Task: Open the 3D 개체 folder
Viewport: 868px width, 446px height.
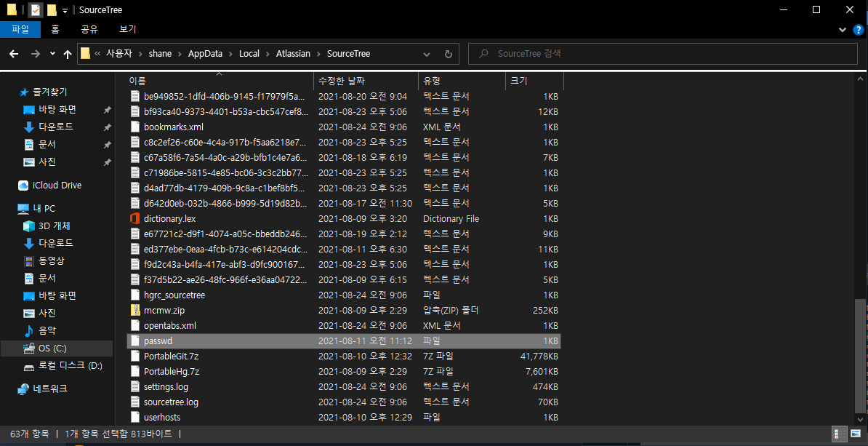Action: point(54,226)
